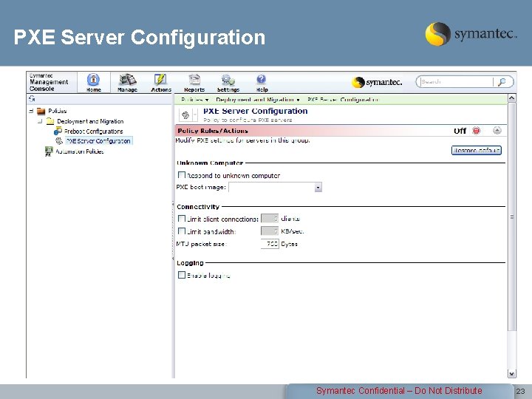Open the Home menu icon
This screenshot has width=532, height=399.
(93, 80)
